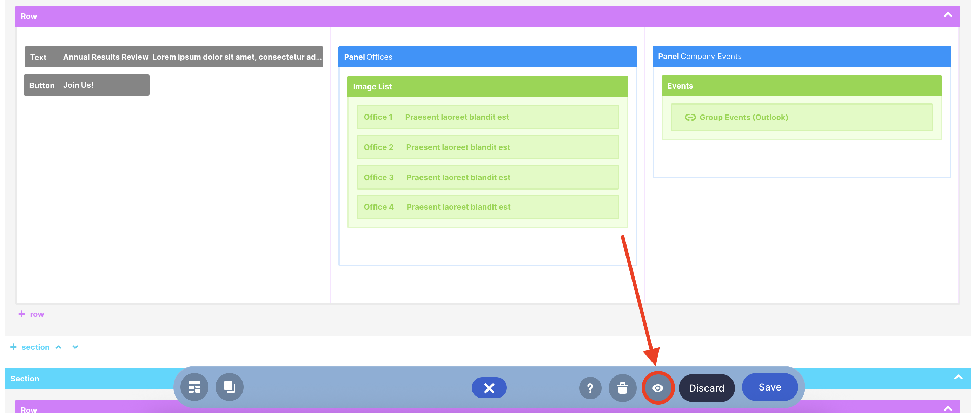Collapse the top Row with chevron
This screenshot has width=980, height=413.
coord(948,15)
